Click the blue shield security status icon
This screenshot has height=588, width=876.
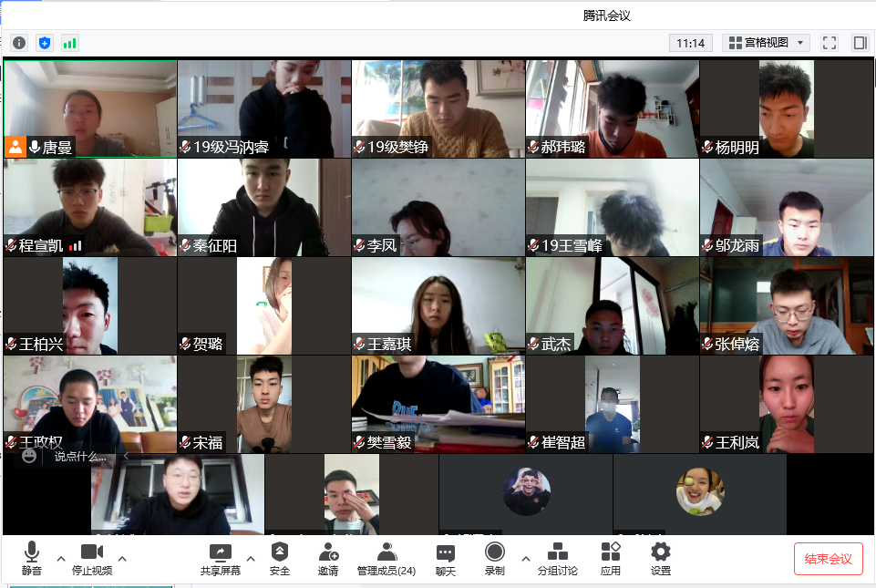[x=45, y=43]
